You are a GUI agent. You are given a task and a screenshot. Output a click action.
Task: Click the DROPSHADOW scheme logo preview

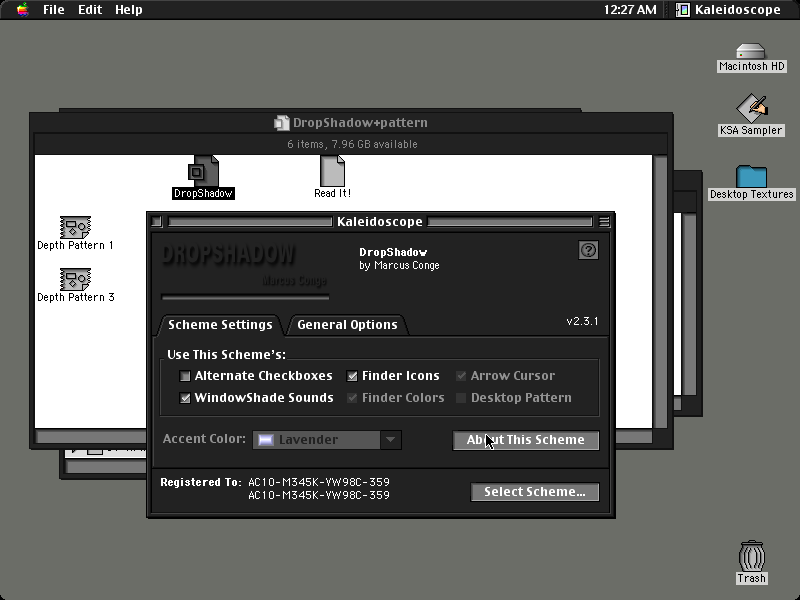[245, 268]
